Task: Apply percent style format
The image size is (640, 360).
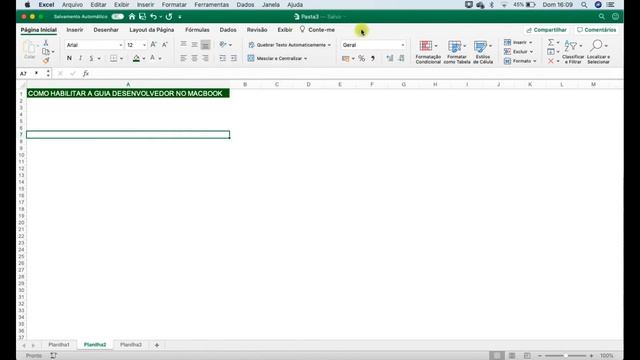Action: [362, 58]
